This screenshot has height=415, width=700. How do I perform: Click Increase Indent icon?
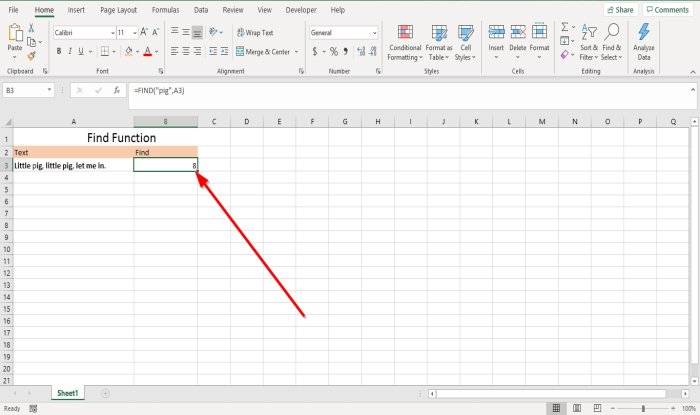tap(224, 51)
